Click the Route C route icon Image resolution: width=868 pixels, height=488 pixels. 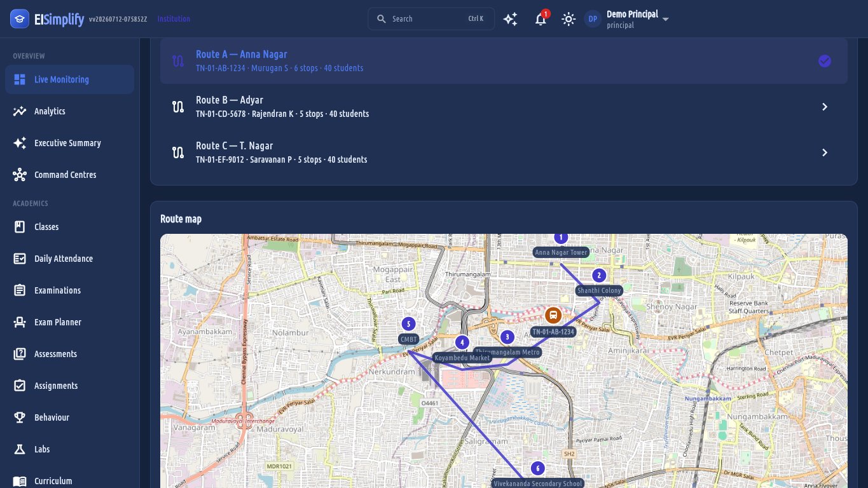(x=178, y=152)
